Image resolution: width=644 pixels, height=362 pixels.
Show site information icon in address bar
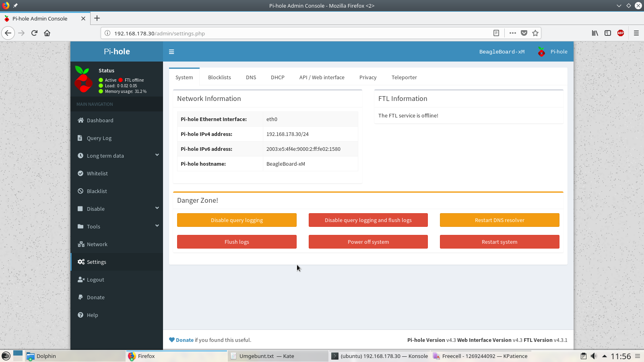click(x=107, y=33)
